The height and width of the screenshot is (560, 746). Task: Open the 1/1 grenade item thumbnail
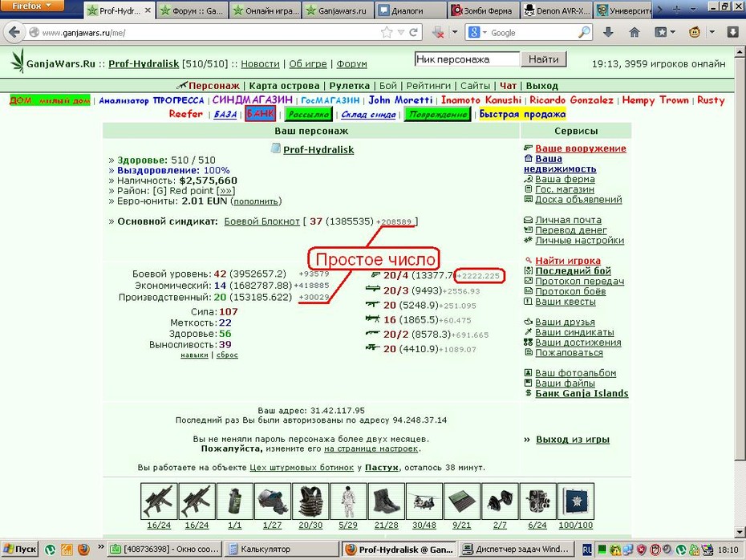point(234,501)
